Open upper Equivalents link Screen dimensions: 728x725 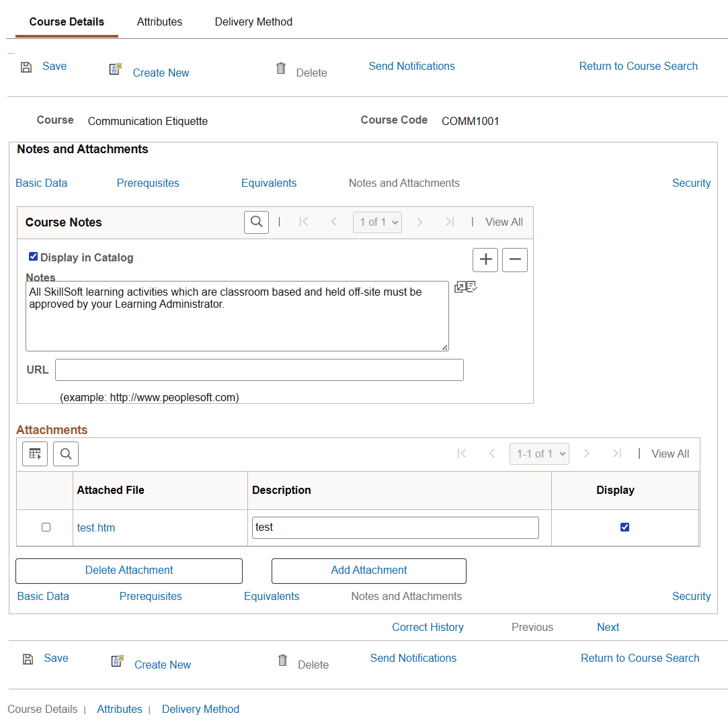click(x=269, y=183)
